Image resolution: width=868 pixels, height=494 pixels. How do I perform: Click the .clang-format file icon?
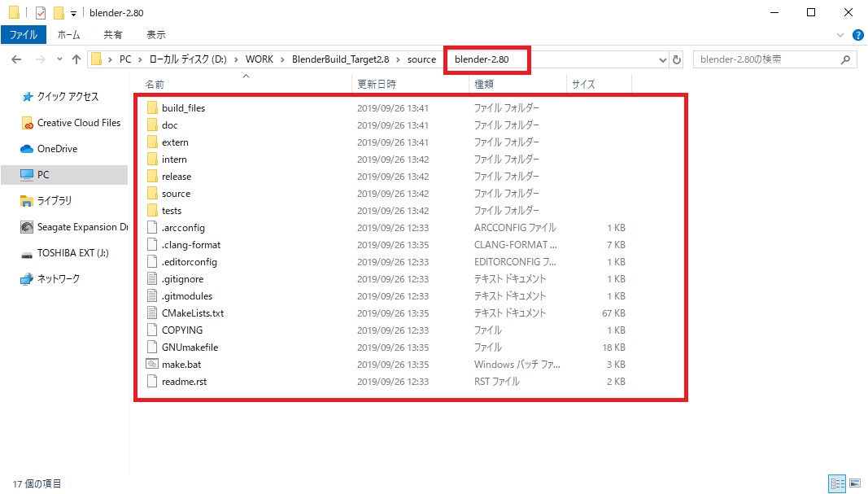pyautogui.click(x=152, y=245)
